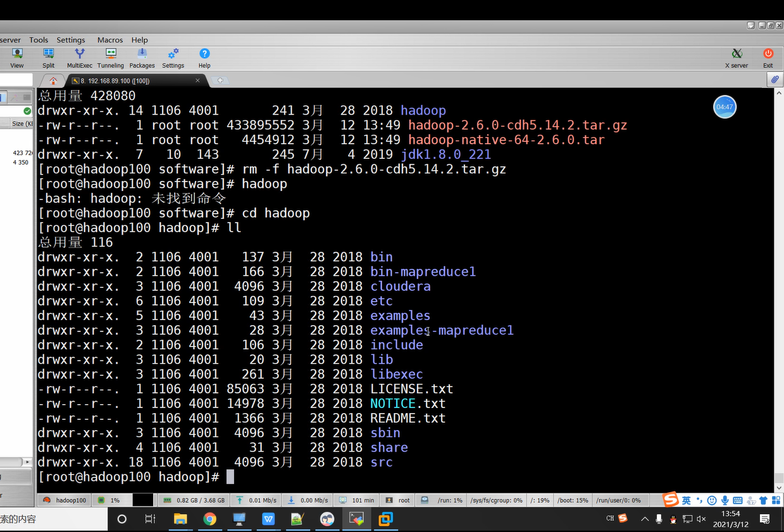
Task: Open Cortana circle on Windows taskbar
Action: pyautogui.click(x=122, y=519)
